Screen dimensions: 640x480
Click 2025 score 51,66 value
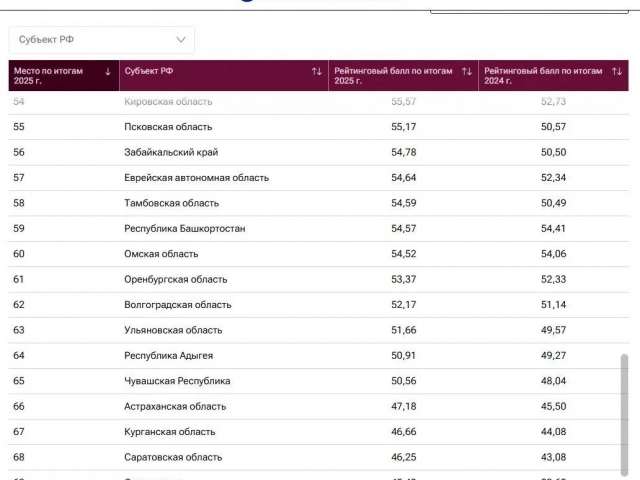pyautogui.click(x=403, y=330)
